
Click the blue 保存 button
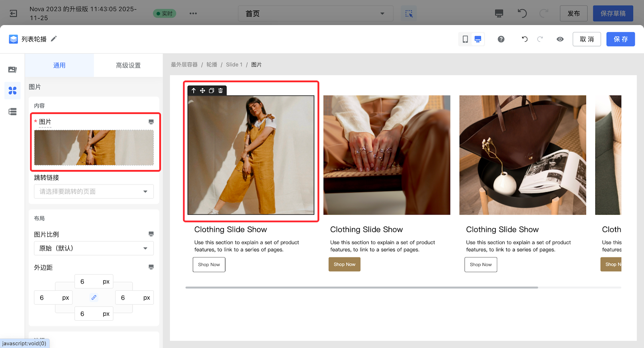click(620, 39)
